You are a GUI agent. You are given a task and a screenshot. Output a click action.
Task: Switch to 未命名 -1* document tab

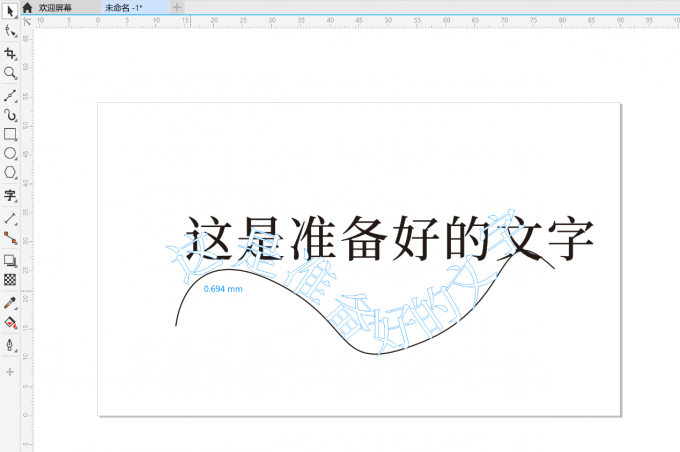pos(124,7)
